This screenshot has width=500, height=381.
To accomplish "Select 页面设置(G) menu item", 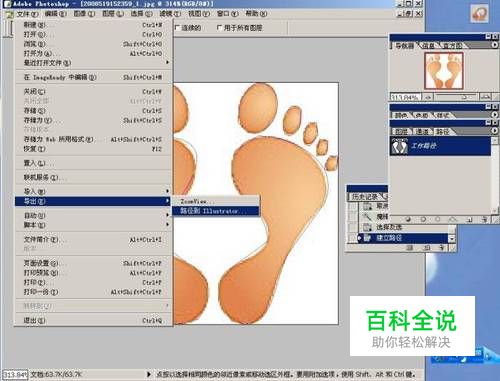I will 93,263.
